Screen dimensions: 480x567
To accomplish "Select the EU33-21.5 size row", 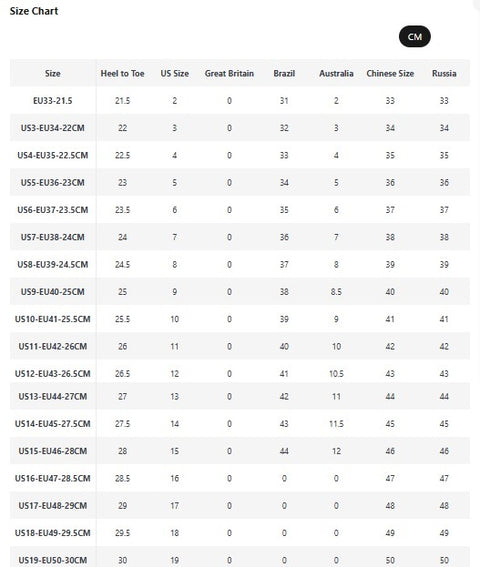I will 240,101.
